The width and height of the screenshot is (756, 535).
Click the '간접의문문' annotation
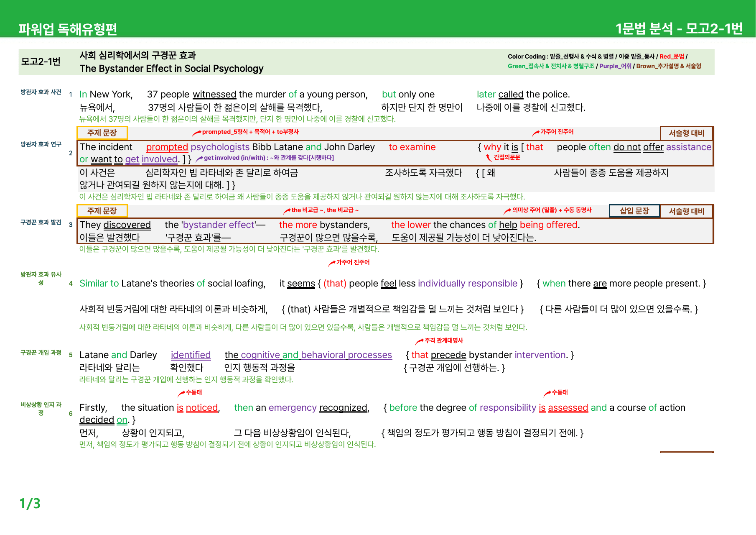[507, 157]
